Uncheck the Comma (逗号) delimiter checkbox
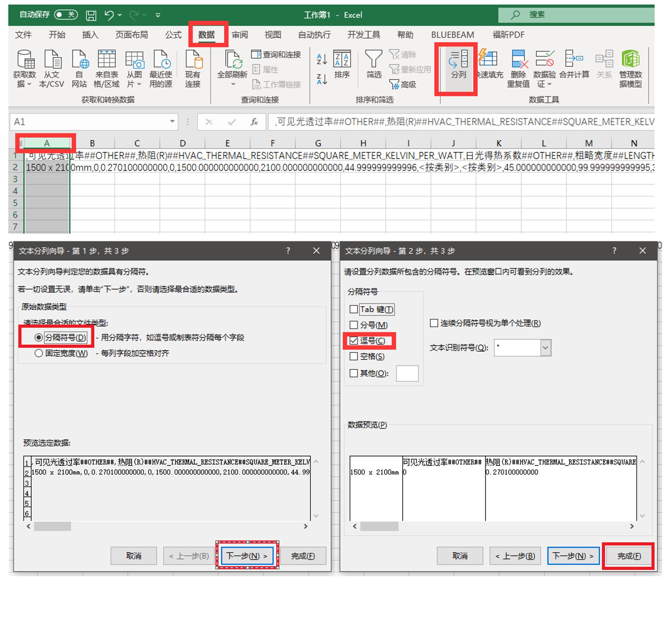 click(x=353, y=341)
